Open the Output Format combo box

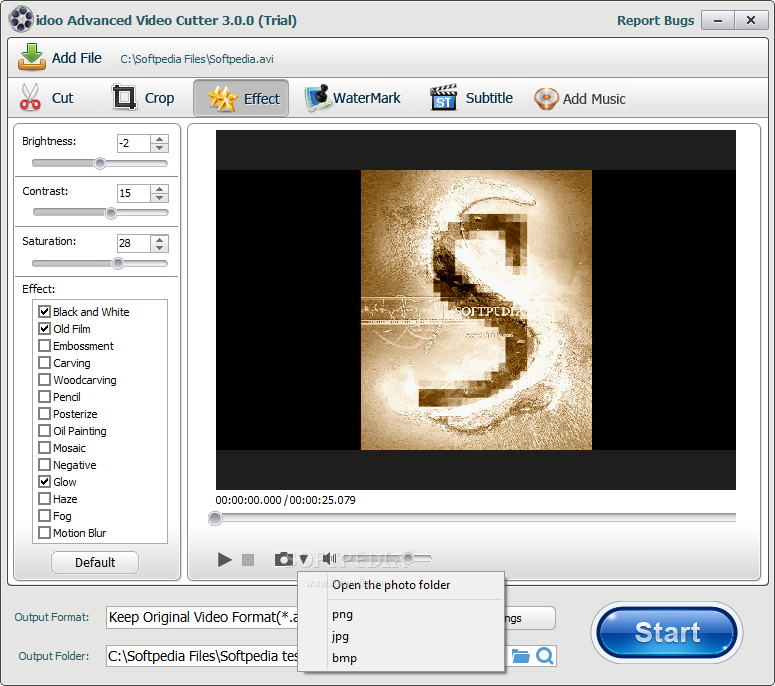click(x=202, y=617)
